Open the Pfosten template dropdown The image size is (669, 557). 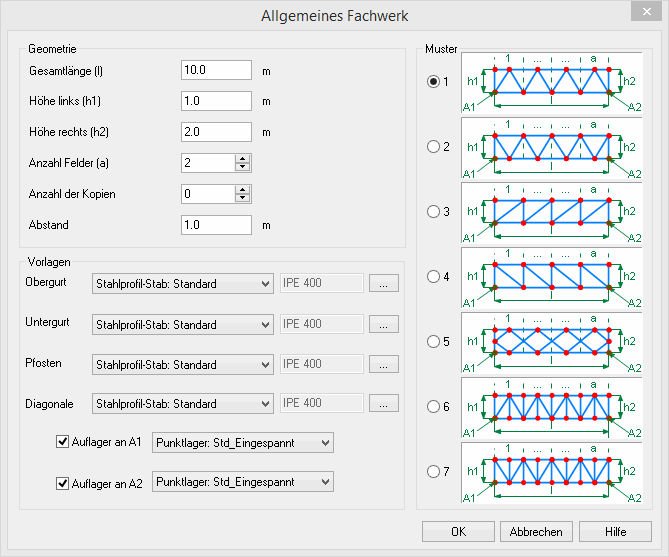pos(183,365)
